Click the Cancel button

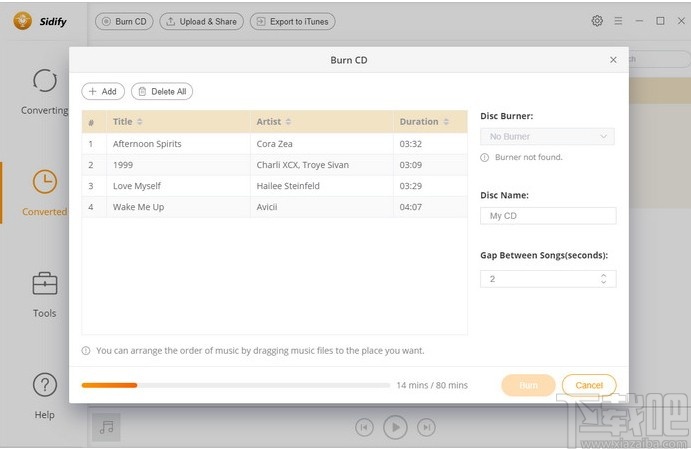[589, 385]
